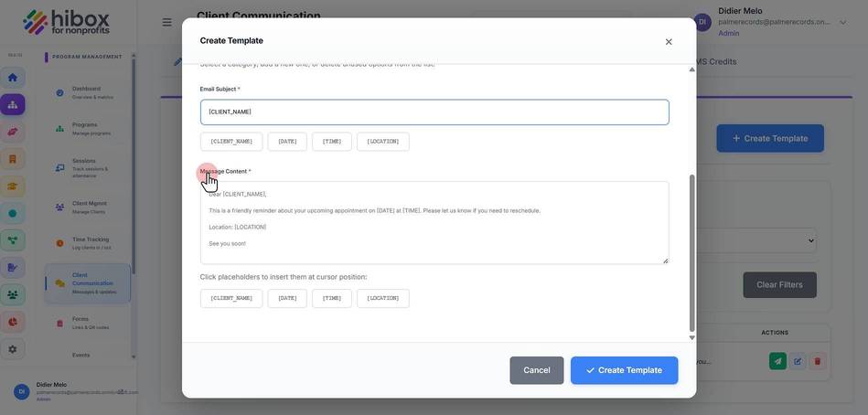Click the green send action icon

[x=777, y=361]
